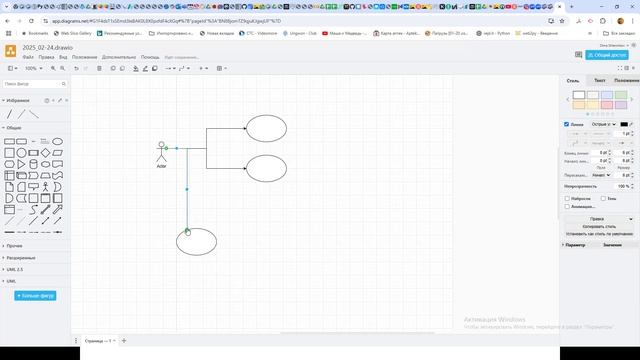The height and width of the screenshot is (360, 640).
Task: Click the undo arrow in the toolbar
Action: 76,68
